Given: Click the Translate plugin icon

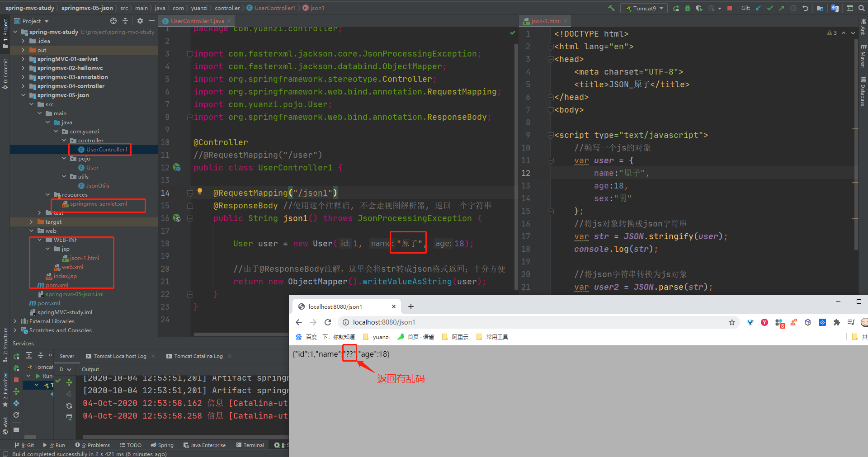Looking at the screenshot, I should 835,8.
